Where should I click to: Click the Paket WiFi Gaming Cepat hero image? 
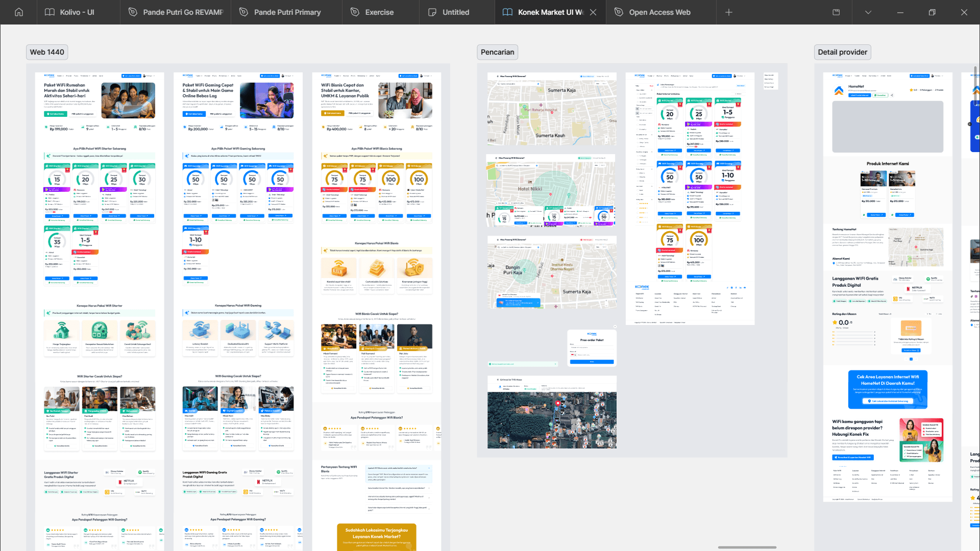click(x=266, y=101)
